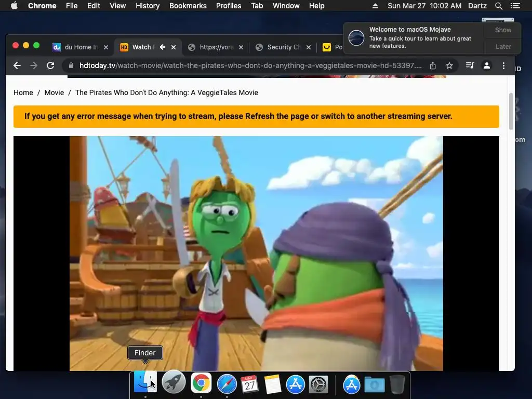Close the https://vora tab
Image resolution: width=532 pixels, height=399 pixels.
coord(241,47)
